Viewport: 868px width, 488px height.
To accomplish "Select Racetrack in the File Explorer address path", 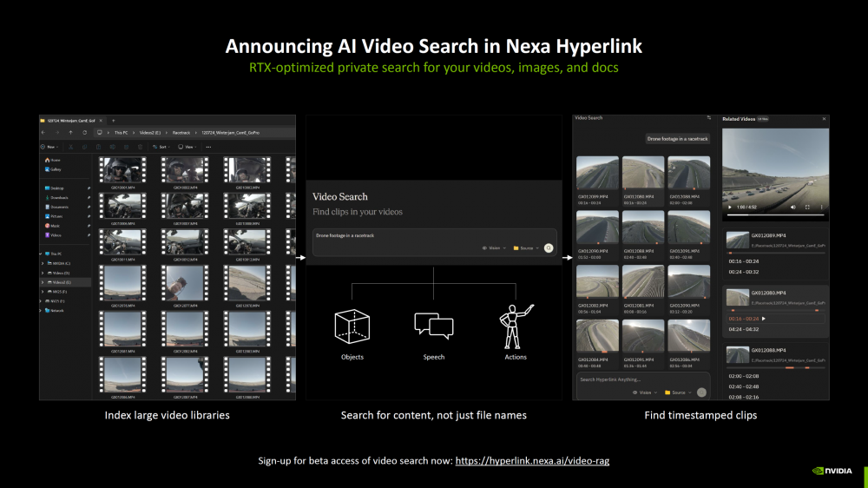I will (181, 133).
